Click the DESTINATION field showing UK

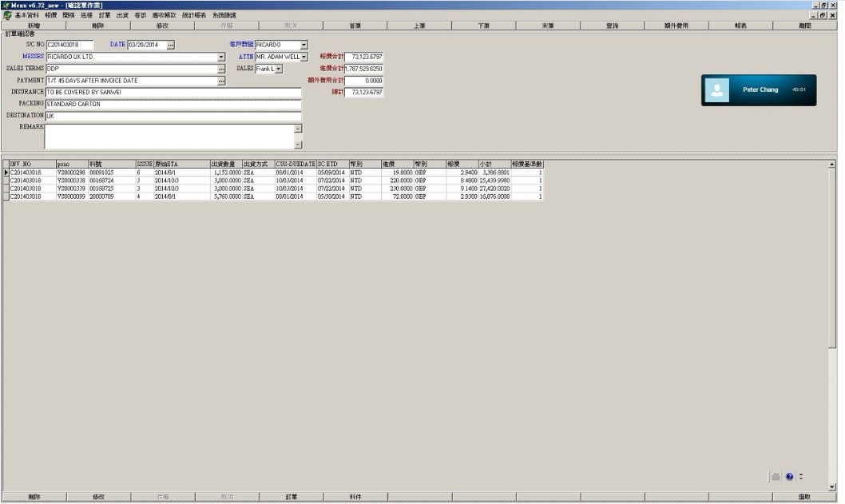tap(173, 116)
